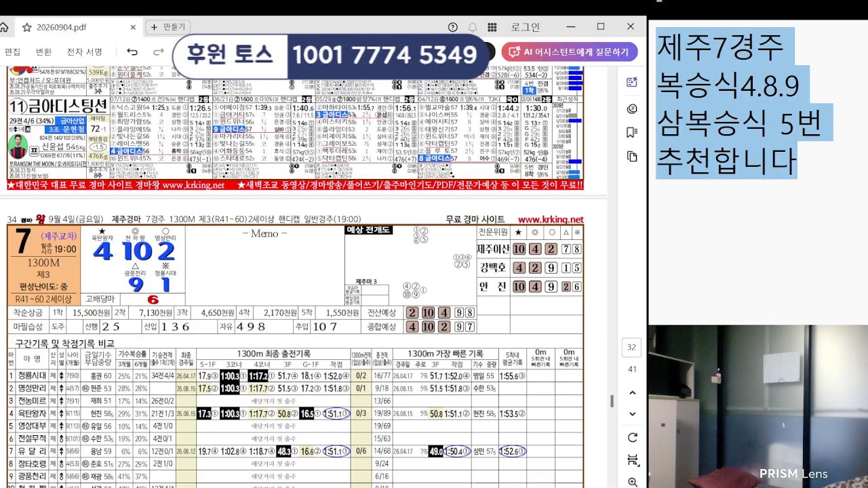
Task: Open the page thumbnails icon in sidebar
Action: pos(632,157)
